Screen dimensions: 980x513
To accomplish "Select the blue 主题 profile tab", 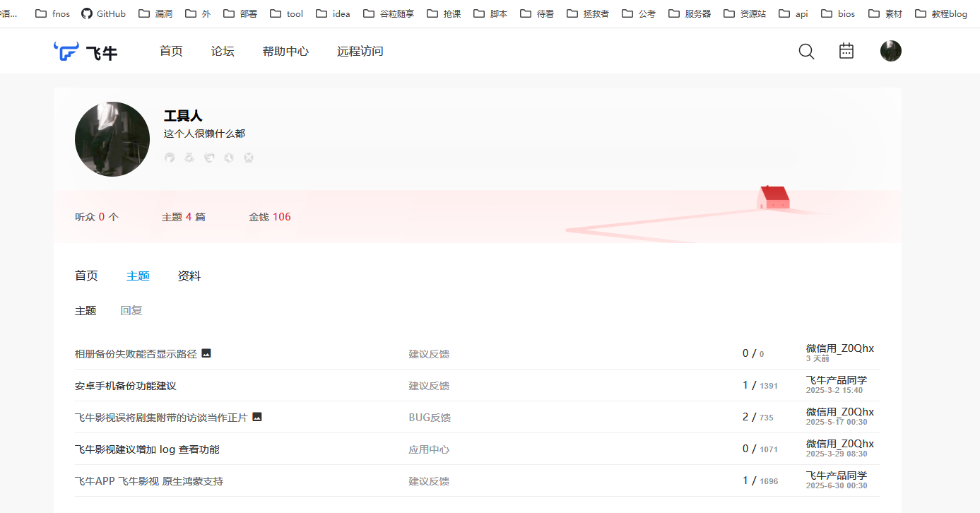I will pos(138,276).
